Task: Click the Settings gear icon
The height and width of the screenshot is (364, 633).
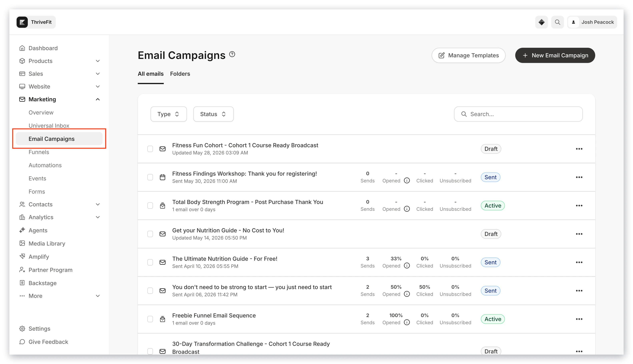Action: 22,328
